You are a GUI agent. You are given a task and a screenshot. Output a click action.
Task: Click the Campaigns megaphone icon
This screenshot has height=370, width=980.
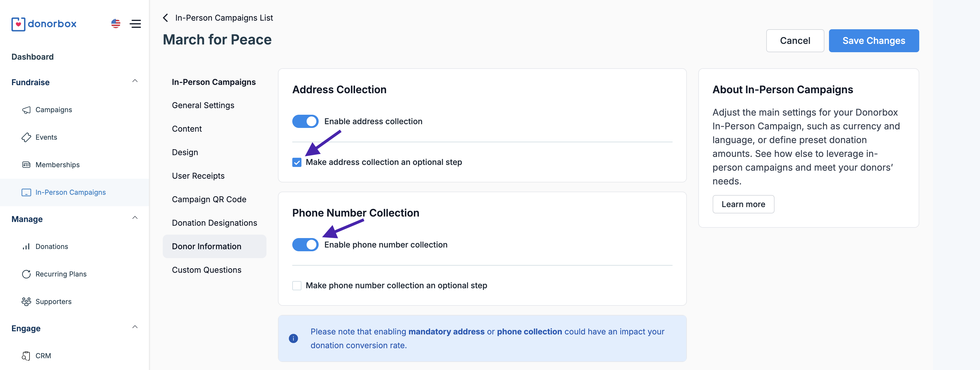pyautogui.click(x=26, y=110)
